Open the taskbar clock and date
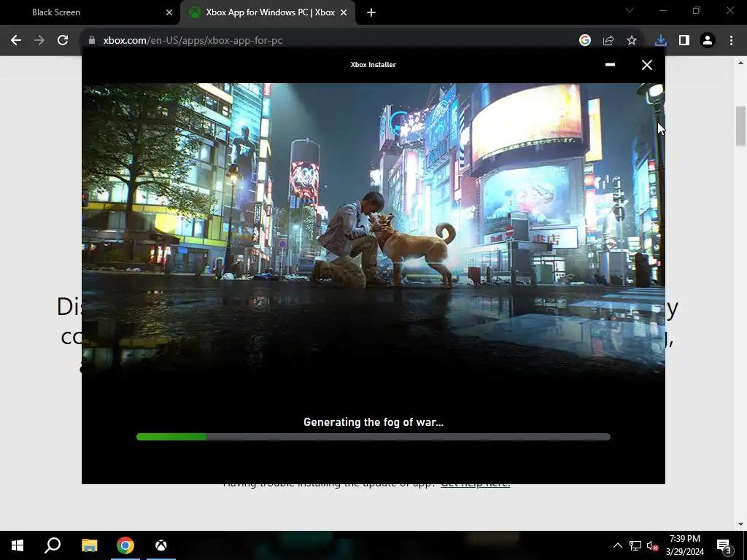This screenshot has height=560, width=747. point(684,545)
